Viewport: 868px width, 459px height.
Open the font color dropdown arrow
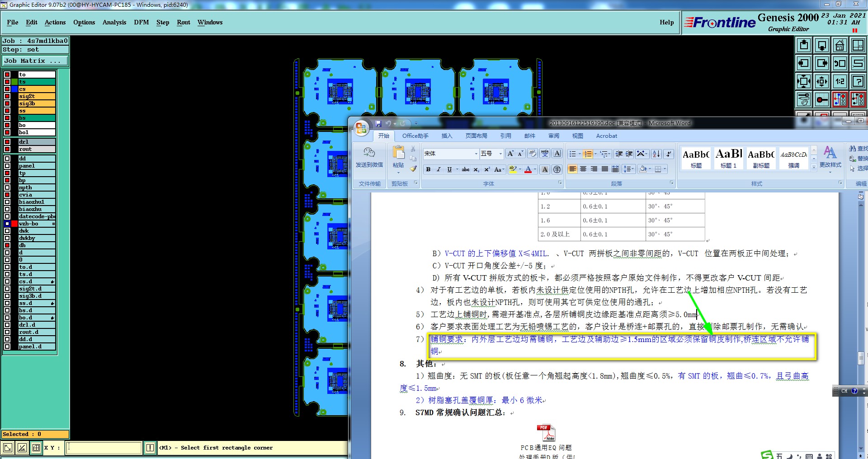coord(535,169)
